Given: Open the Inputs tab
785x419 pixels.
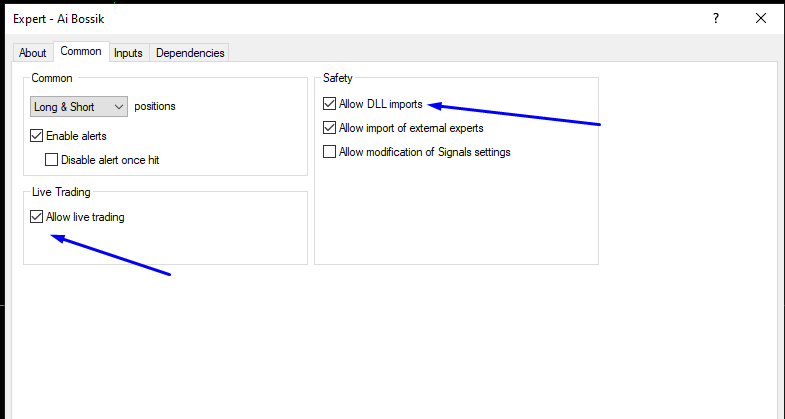Looking at the screenshot, I should (128, 53).
